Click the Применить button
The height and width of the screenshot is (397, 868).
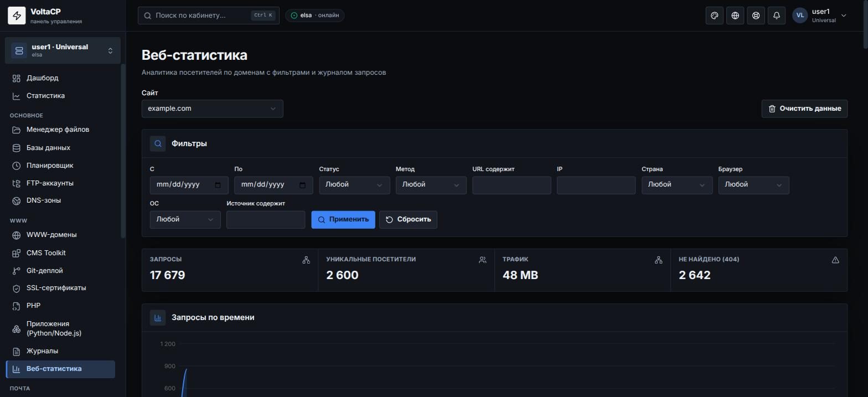click(343, 220)
